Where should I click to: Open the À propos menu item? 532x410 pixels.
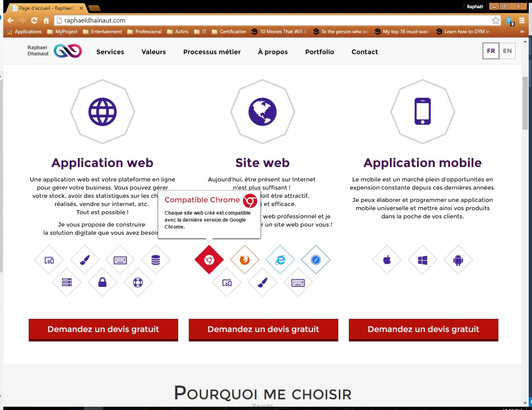tap(273, 52)
